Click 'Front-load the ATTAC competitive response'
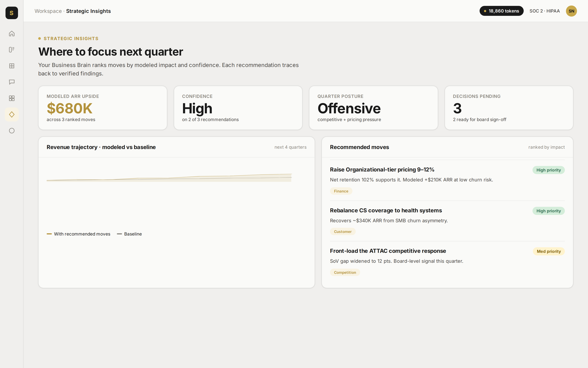588x368 pixels. (x=388, y=251)
